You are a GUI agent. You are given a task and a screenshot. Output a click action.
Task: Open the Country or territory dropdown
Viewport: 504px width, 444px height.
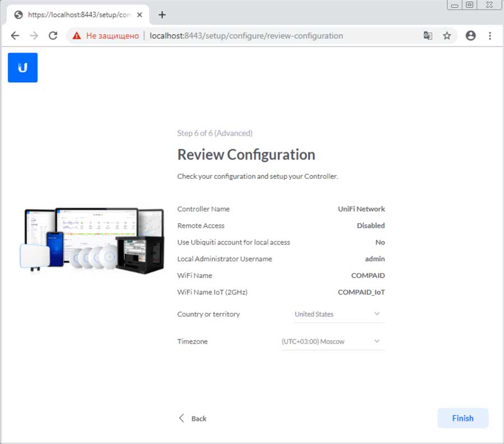click(x=339, y=314)
